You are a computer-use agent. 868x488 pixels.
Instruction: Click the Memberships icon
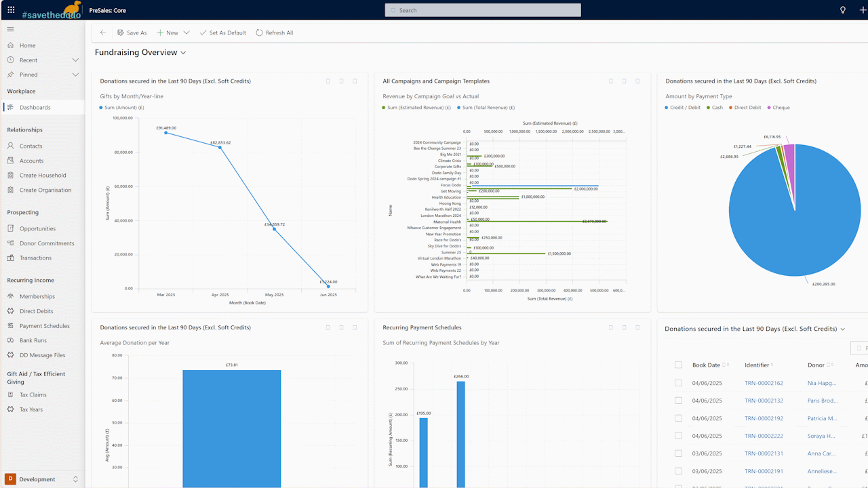pyautogui.click(x=11, y=296)
